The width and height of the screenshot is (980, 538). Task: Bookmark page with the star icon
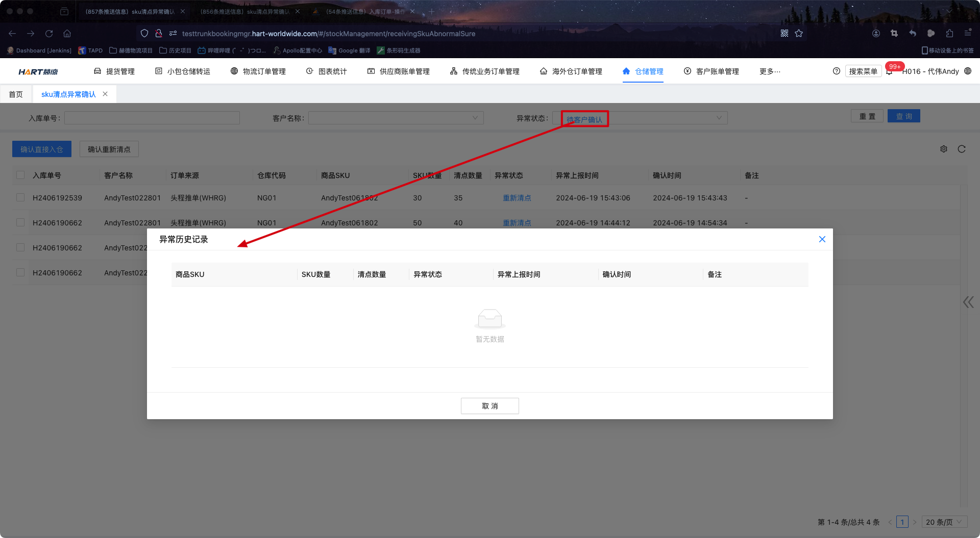click(799, 34)
